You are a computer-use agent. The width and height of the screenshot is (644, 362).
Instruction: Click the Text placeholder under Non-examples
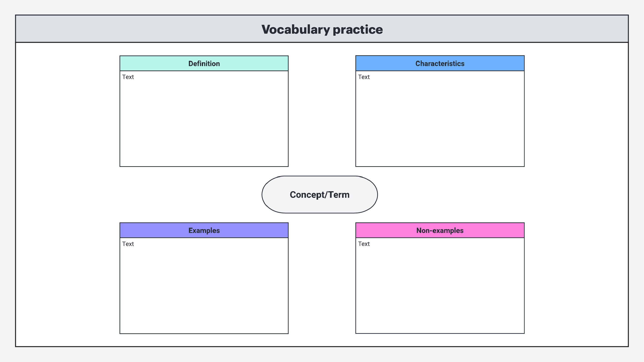click(x=364, y=244)
